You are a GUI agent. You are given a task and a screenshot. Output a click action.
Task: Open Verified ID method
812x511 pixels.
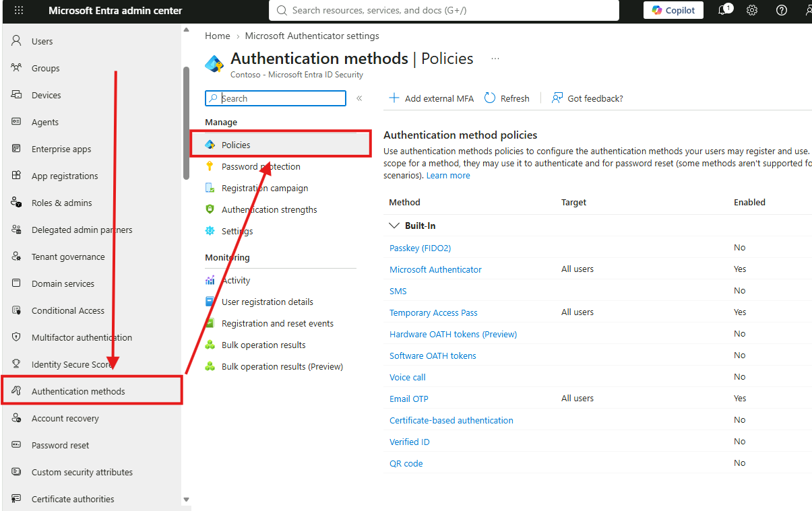click(410, 442)
